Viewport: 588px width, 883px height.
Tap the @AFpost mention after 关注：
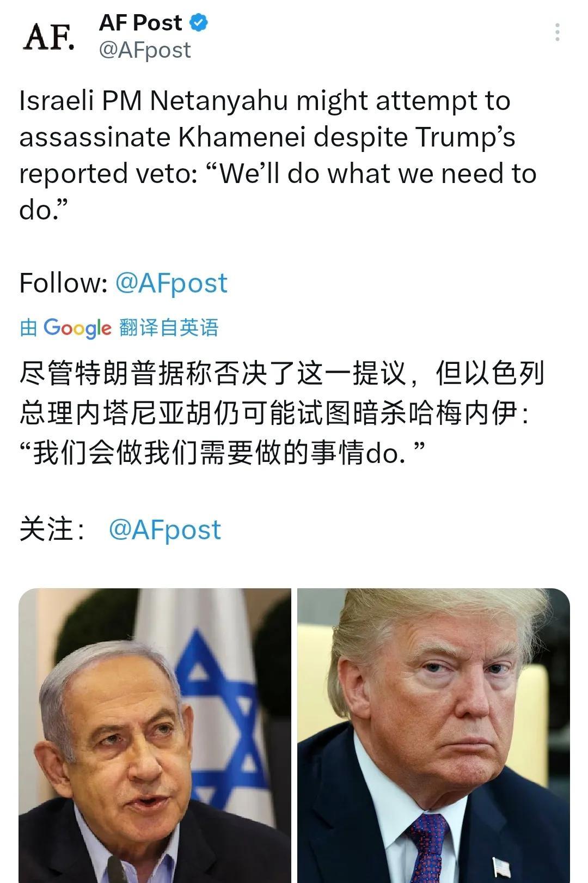165,530
